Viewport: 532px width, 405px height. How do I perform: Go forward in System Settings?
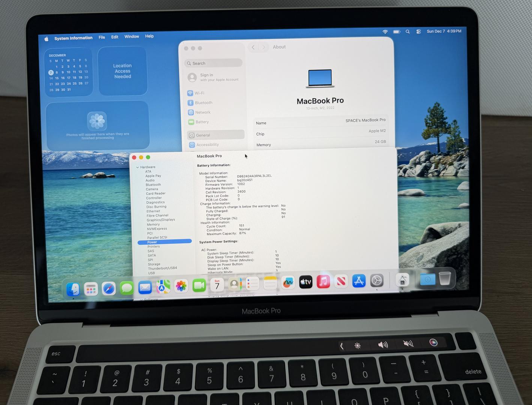[x=264, y=47]
